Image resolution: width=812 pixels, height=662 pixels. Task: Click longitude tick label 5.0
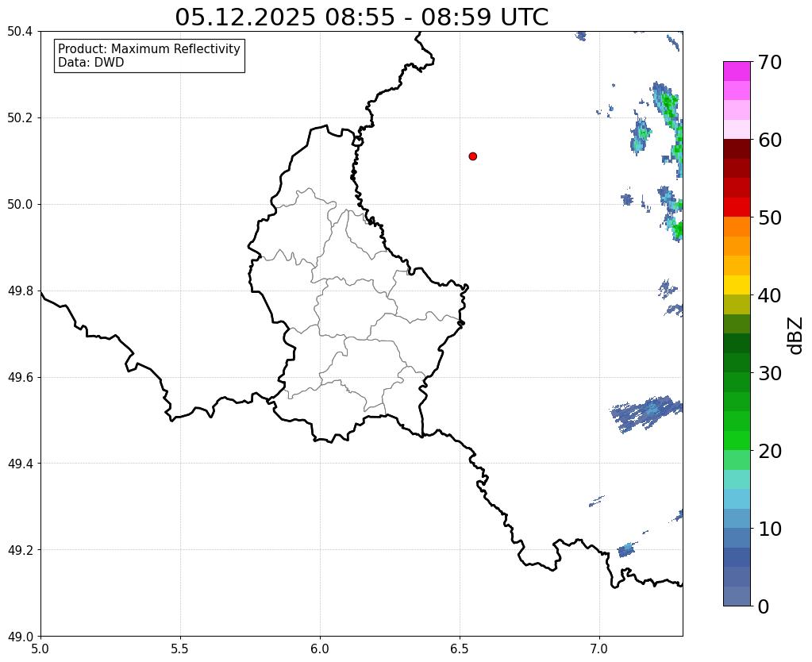(40, 649)
